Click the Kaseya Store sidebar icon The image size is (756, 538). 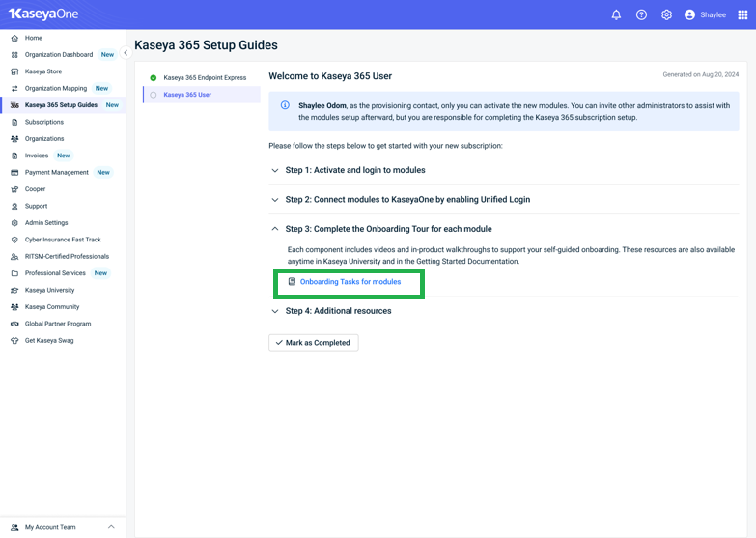click(x=14, y=71)
